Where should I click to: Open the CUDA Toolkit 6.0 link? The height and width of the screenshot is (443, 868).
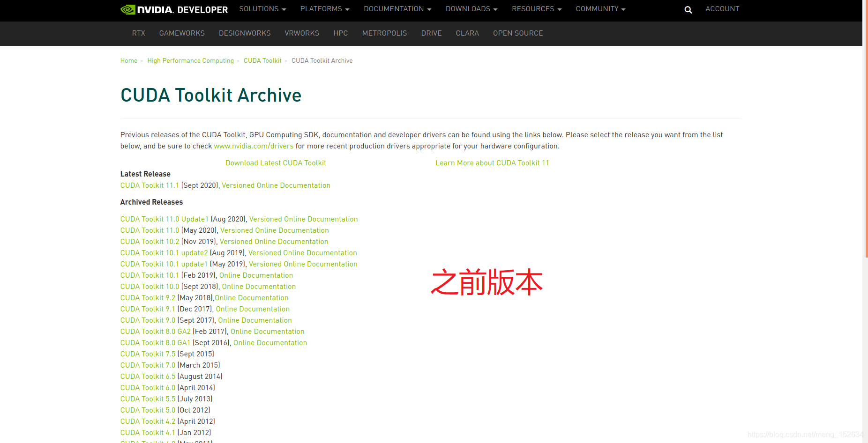pos(148,388)
